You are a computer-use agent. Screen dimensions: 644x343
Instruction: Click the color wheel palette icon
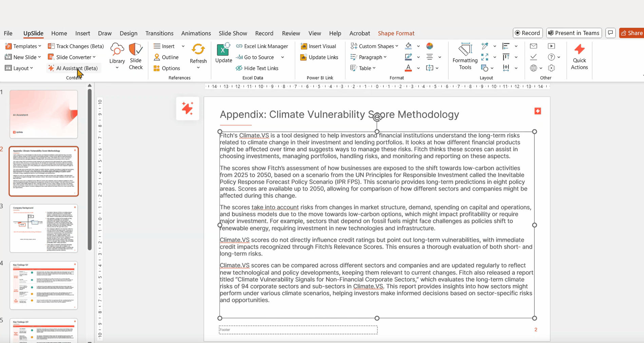click(430, 46)
